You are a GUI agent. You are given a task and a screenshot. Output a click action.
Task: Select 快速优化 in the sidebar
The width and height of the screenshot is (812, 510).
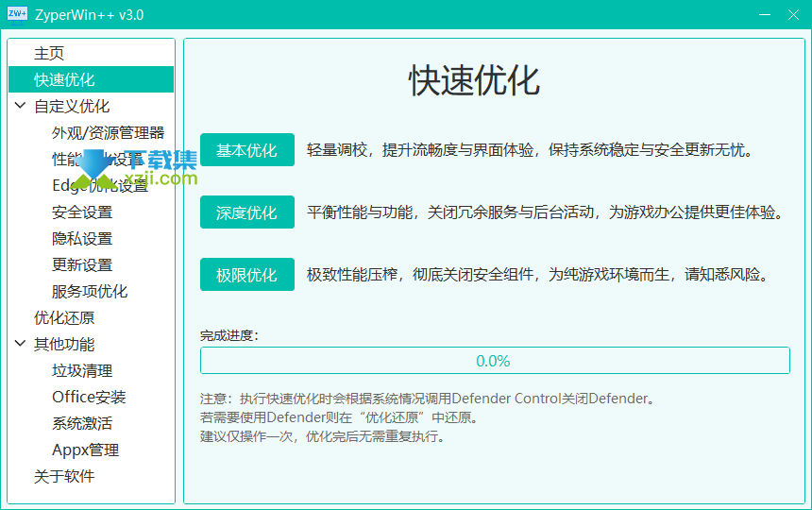click(x=92, y=79)
